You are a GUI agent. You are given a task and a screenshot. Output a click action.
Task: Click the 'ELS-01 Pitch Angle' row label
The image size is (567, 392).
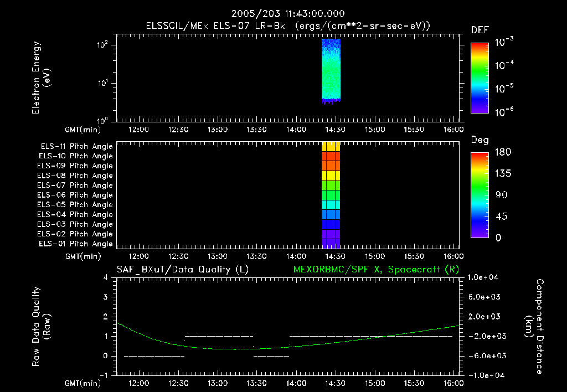point(76,244)
